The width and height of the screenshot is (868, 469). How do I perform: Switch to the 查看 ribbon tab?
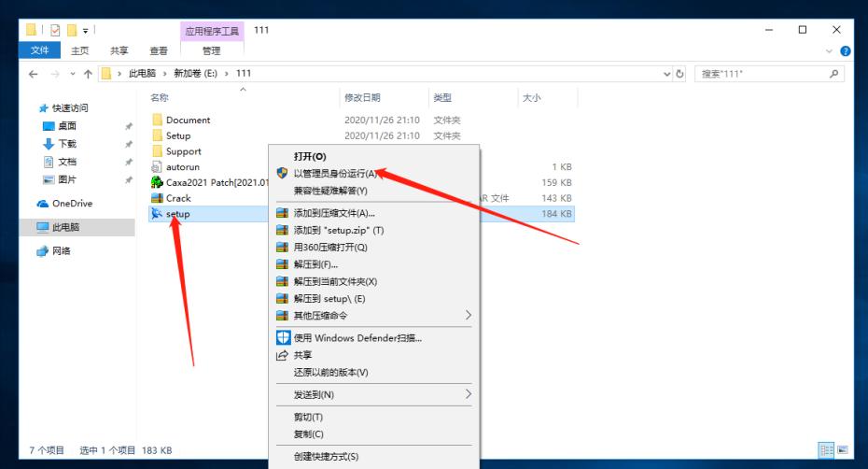(159, 50)
